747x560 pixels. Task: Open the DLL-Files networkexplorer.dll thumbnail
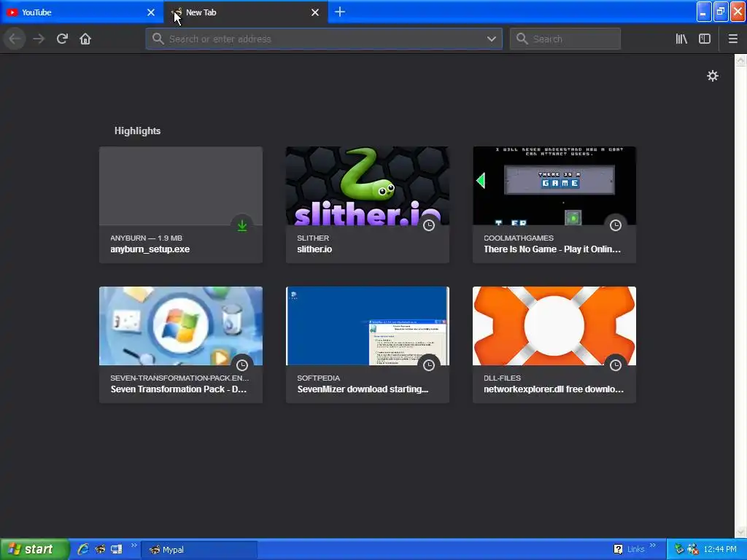pyautogui.click(x=554, y=326)
